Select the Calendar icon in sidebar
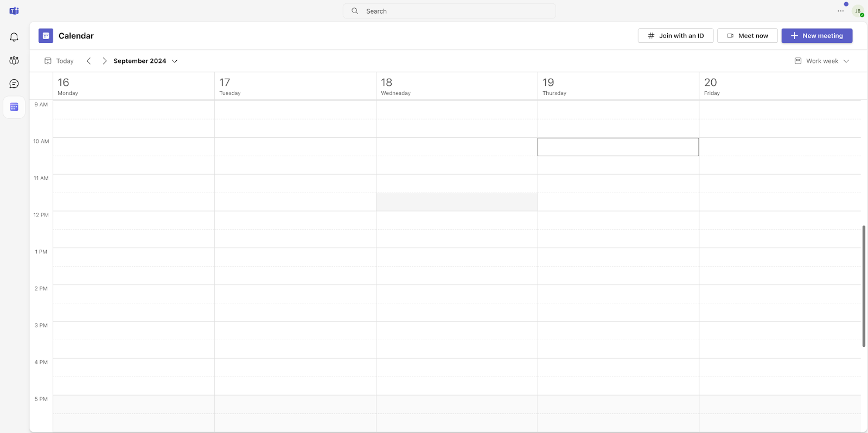The height and width of the screenshot is (433, 868). (x=14, y=107)
